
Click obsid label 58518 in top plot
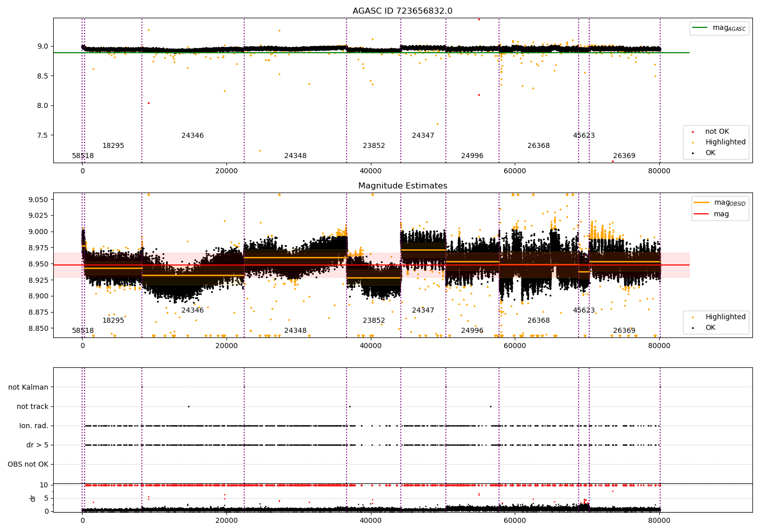83,156
